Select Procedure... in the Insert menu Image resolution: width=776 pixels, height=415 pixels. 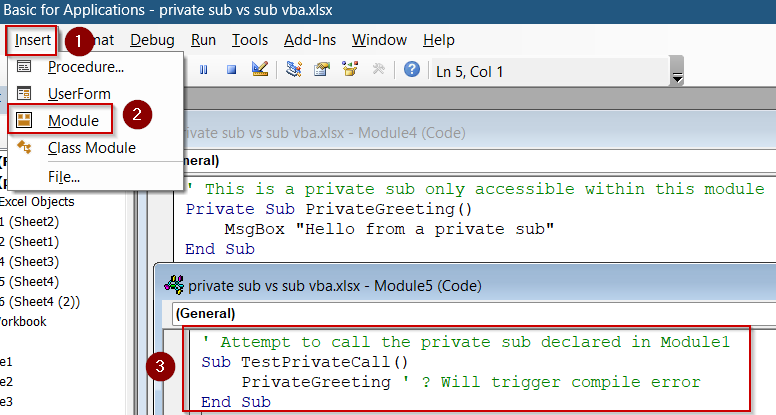[x=85, y=67]
